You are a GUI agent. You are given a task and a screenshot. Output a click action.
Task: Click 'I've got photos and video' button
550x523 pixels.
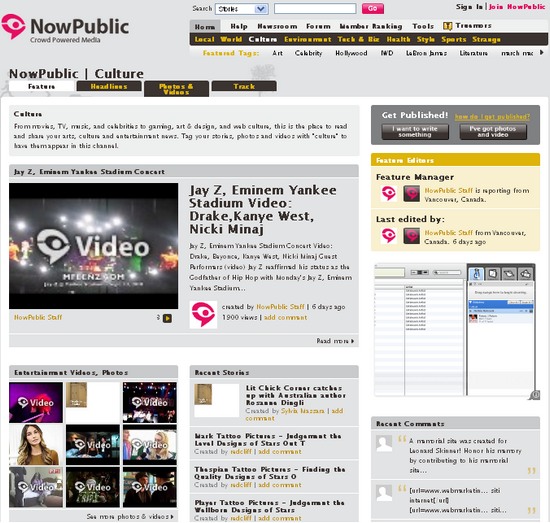click(493, 132)
